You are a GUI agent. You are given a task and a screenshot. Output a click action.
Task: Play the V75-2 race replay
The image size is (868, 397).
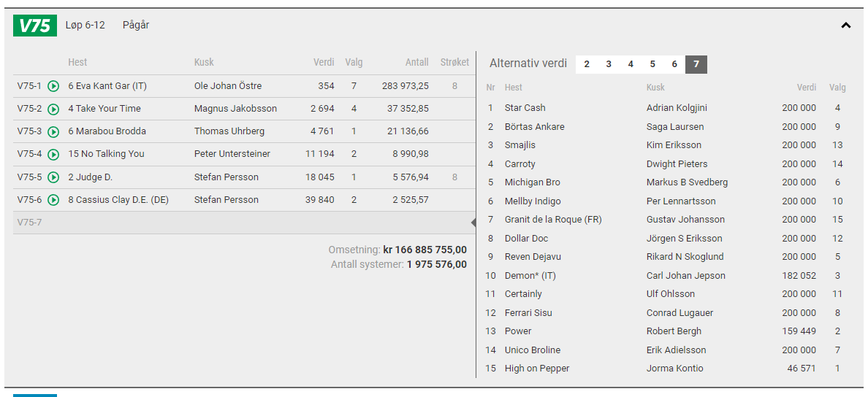53,109
